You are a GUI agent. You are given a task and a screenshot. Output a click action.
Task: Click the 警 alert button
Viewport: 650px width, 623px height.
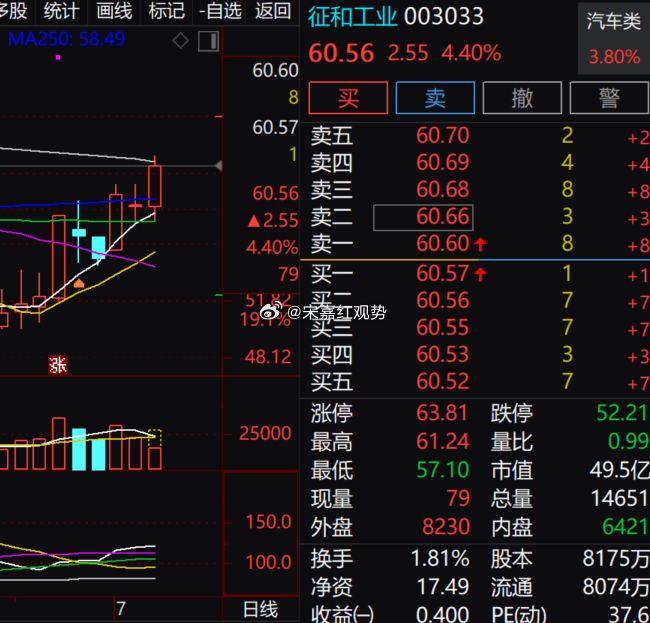click(x=609, y=98)
